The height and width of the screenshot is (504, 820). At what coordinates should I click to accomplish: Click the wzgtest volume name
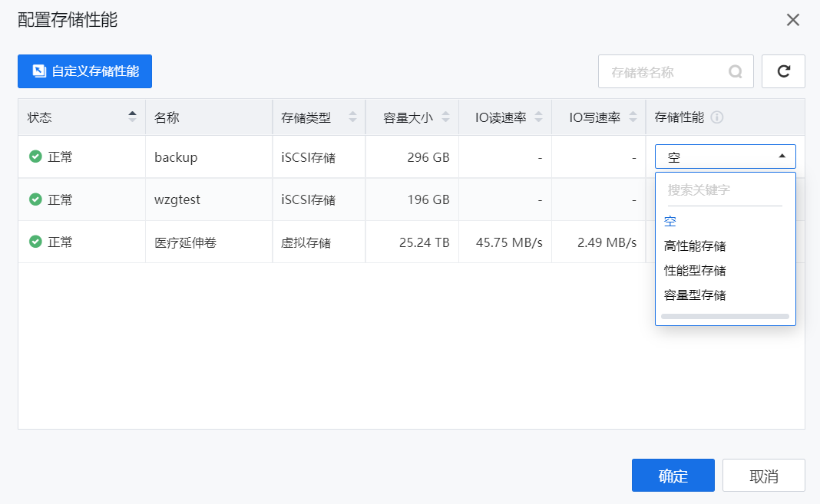pyautogui.click(x=177, y=199)
